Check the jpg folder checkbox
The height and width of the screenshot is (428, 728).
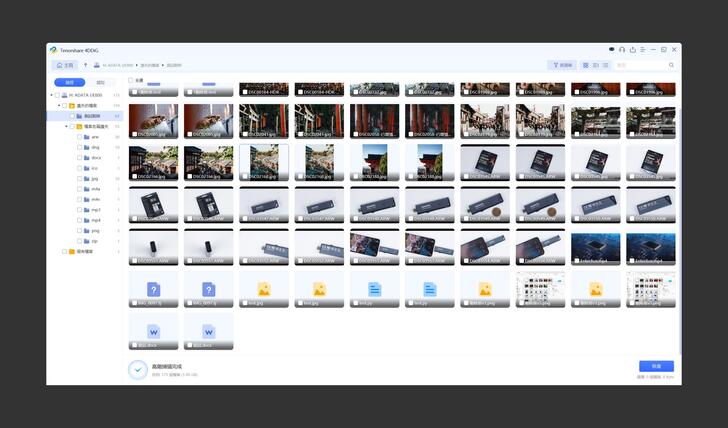(x=79, y=179)
